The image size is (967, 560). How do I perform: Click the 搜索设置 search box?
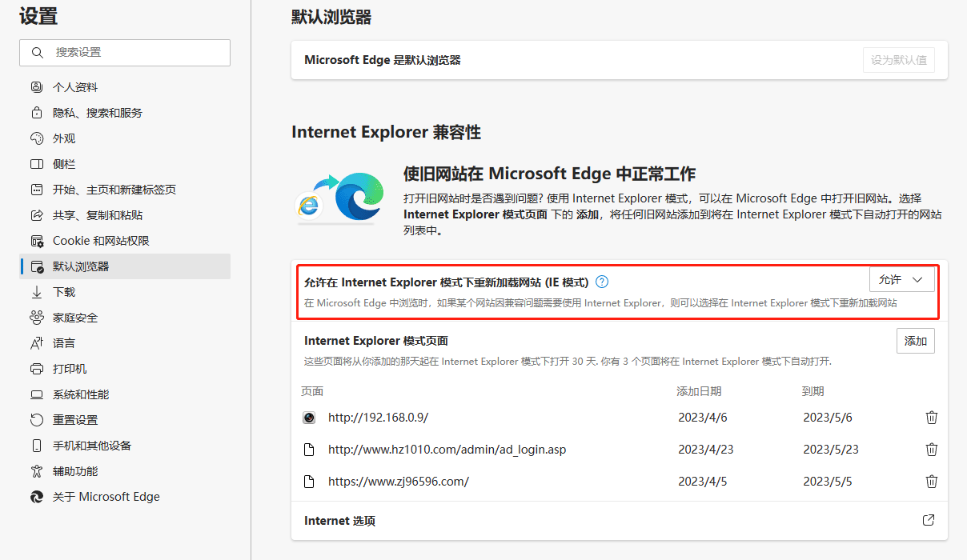pos(125,53)
